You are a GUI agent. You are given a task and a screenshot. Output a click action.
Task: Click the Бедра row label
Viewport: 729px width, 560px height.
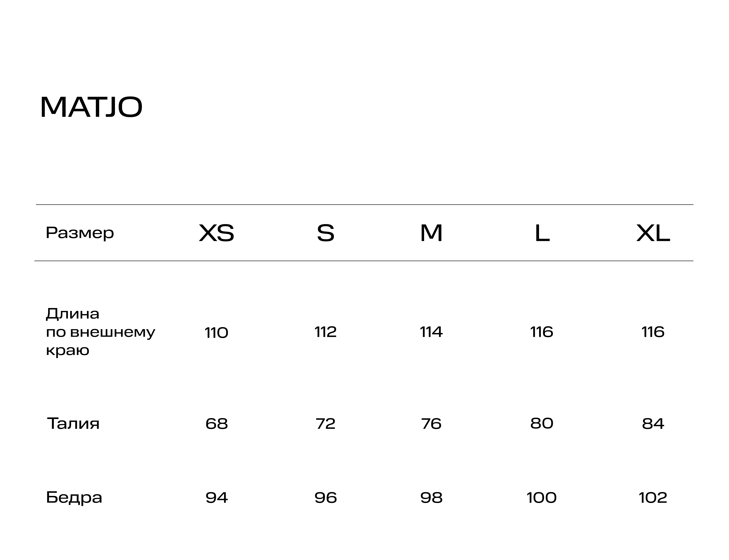[x=74, y=497]
